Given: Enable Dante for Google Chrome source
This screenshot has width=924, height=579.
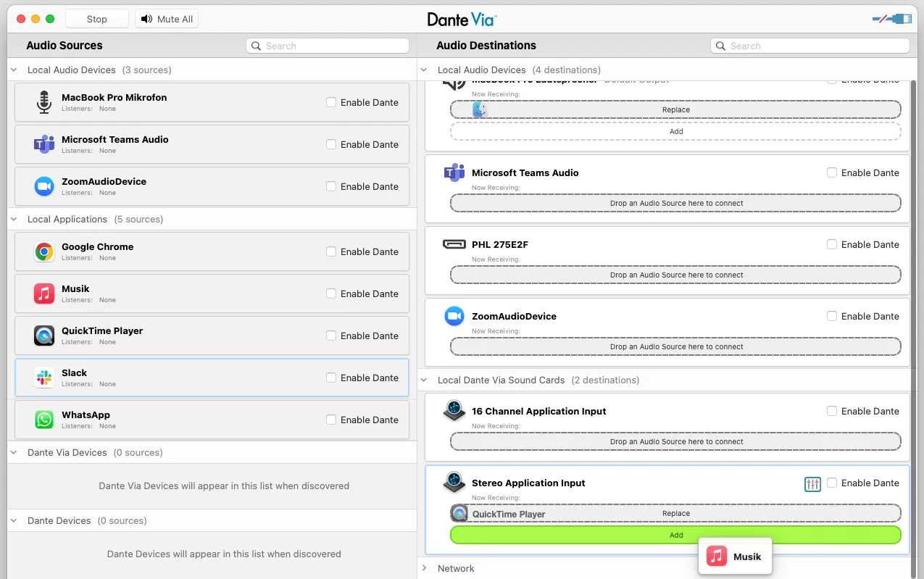Looking at the screenshot, I should 331,251.
